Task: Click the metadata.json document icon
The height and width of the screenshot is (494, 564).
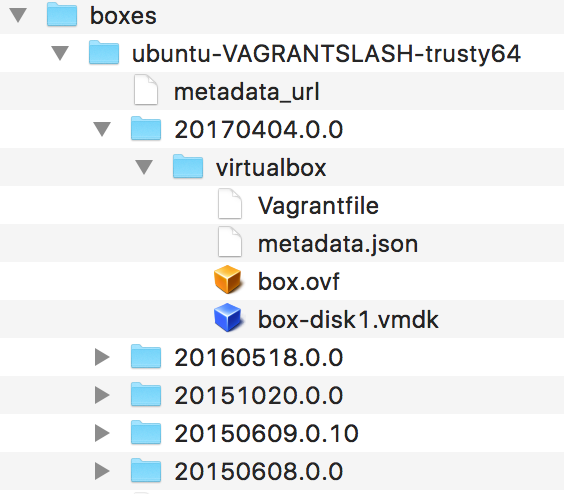Action: [x=229, y=242]
